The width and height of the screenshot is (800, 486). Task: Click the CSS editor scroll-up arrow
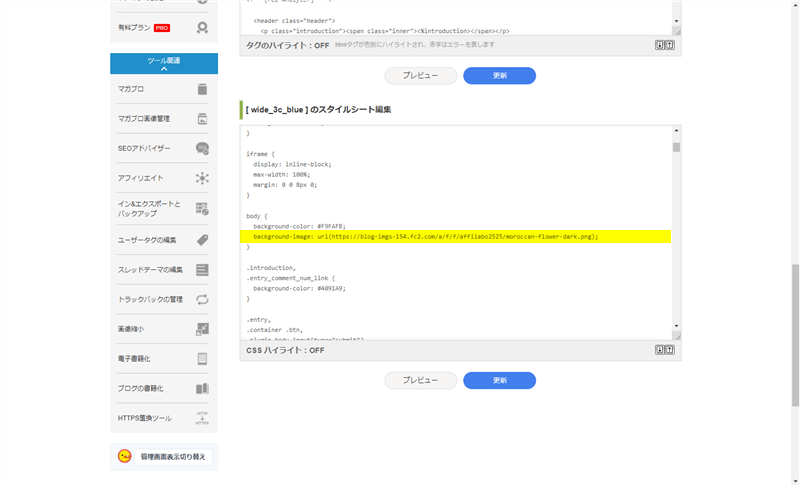[x=677, y=131]
